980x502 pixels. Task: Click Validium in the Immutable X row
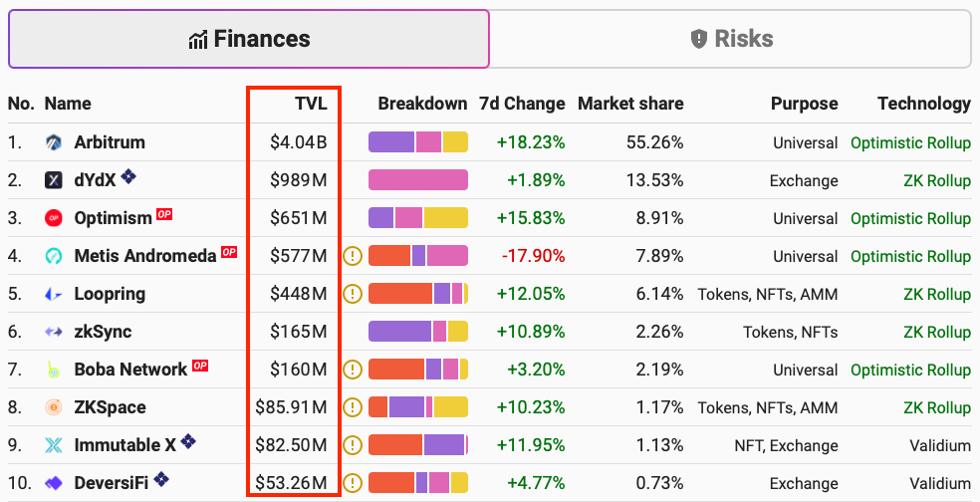(940, 445)
